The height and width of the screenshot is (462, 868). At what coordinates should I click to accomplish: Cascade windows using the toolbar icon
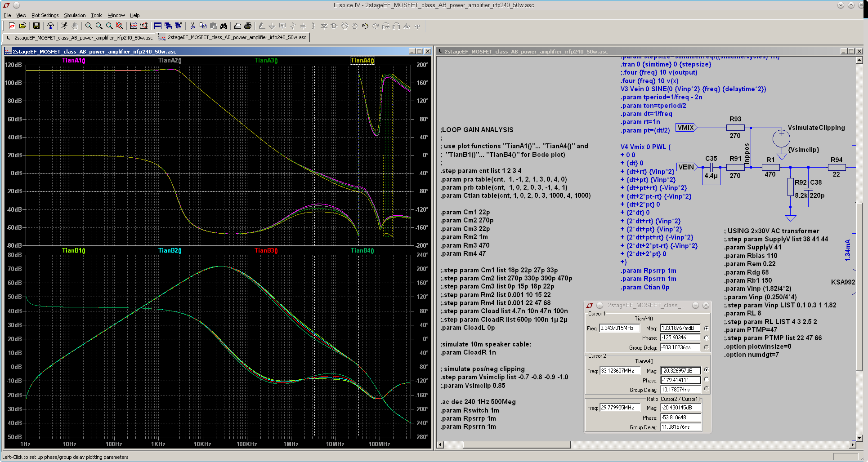[168, 26]
